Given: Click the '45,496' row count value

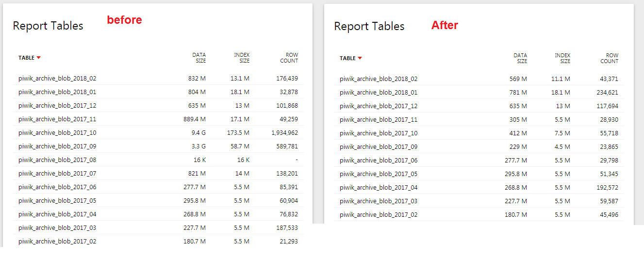Looking at the screenshot, I should click(x=610, y=214).
